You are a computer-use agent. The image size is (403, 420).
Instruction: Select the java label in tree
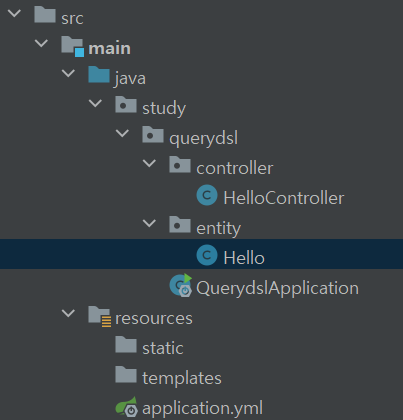pos(130,79)
